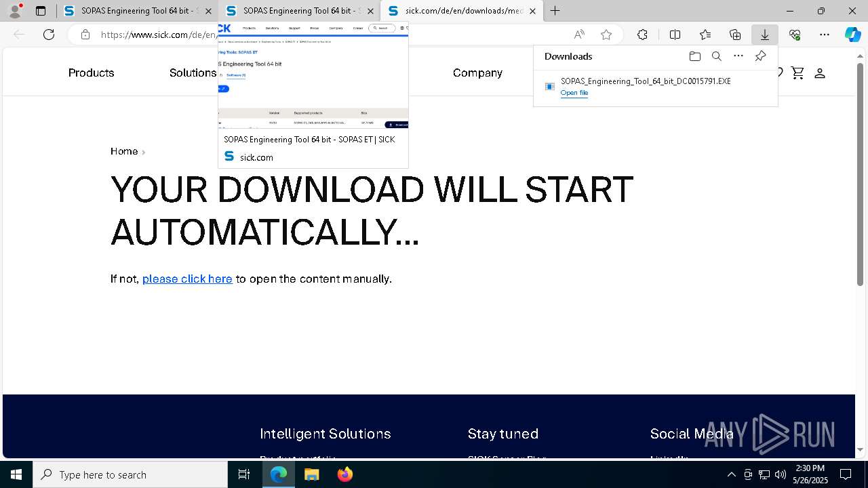Open Edge Settings and more menu
The image size is (868, 488).
825,35
